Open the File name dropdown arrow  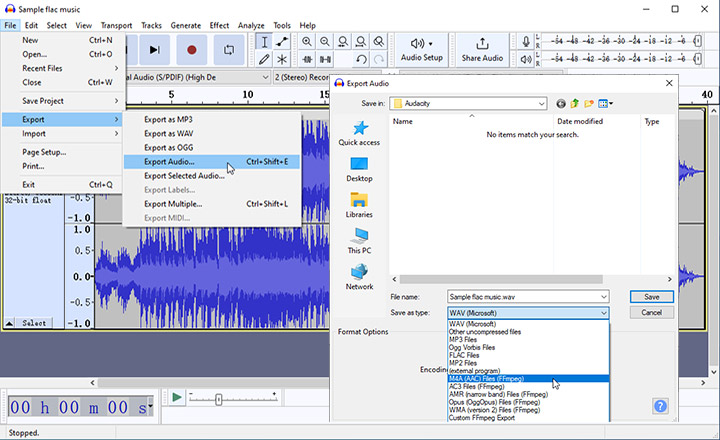(x=603, y=297)
